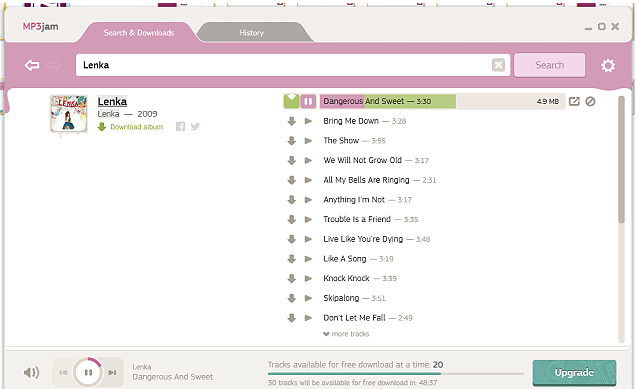Select the Search & Downloads tab
The width and height of the screenshot is (638, 389).
[139, 33]
